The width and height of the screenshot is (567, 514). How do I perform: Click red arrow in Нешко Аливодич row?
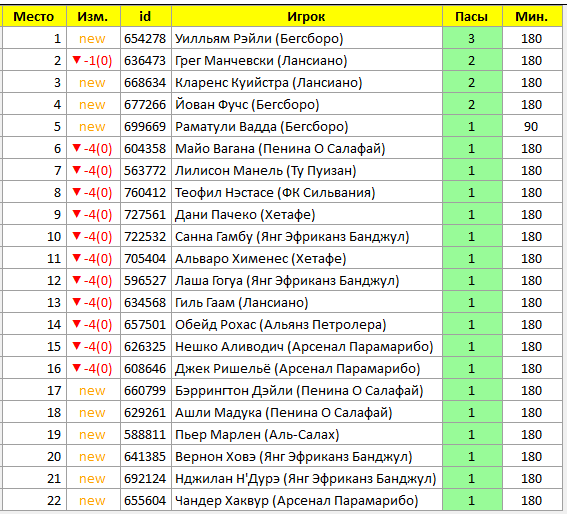pos(76,346)
